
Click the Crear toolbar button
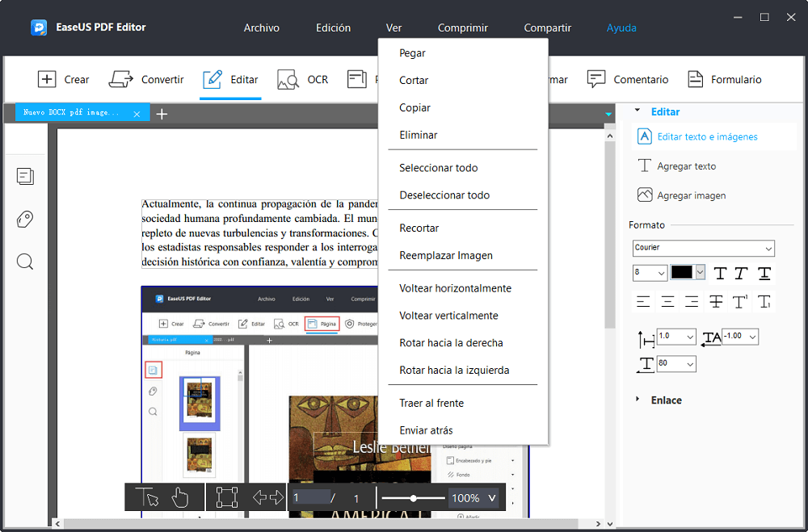pos(63,79)
